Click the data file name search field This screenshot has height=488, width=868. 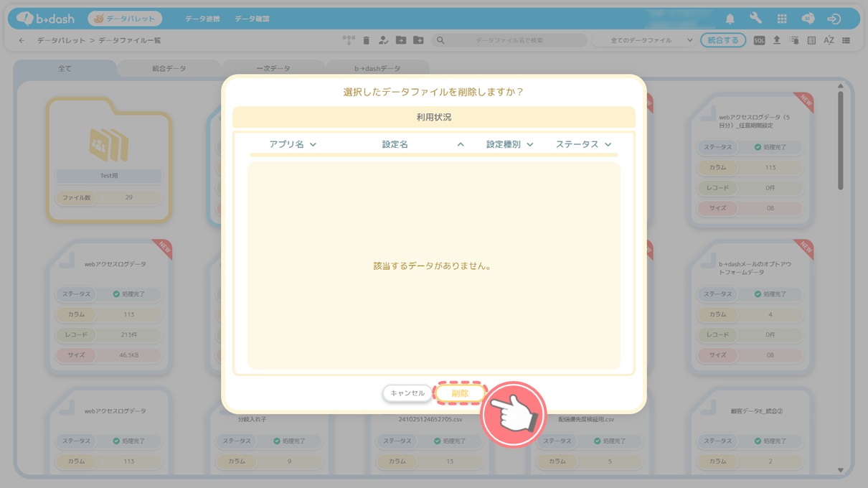(x=512, y=41)
